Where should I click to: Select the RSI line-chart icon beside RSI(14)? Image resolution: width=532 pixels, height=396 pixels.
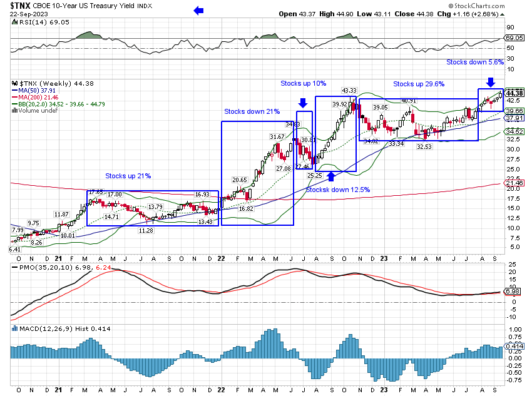click(x=15, y=21)
